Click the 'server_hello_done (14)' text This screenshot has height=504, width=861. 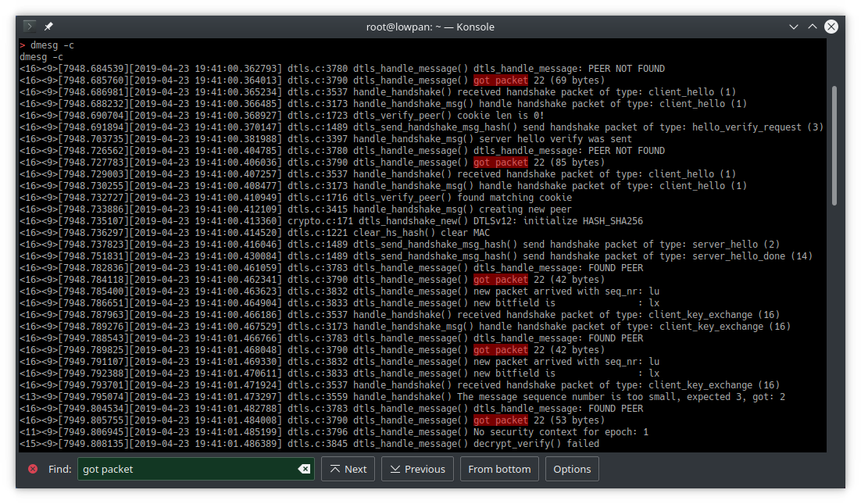[752, 256]
